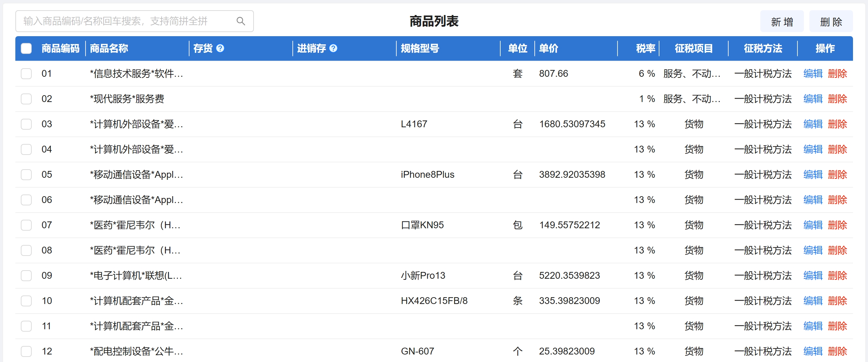Tick the checkbox for product 09
The height and width of the screenshot is (362, 868).
tap(26, 276)
